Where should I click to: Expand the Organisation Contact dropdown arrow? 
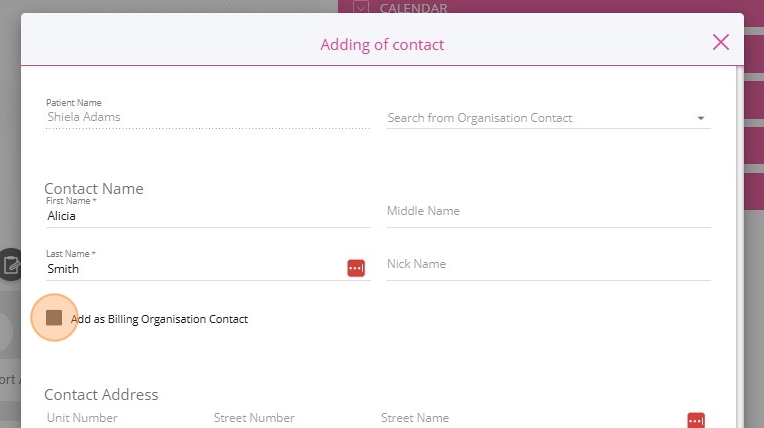tap(701, 118)
